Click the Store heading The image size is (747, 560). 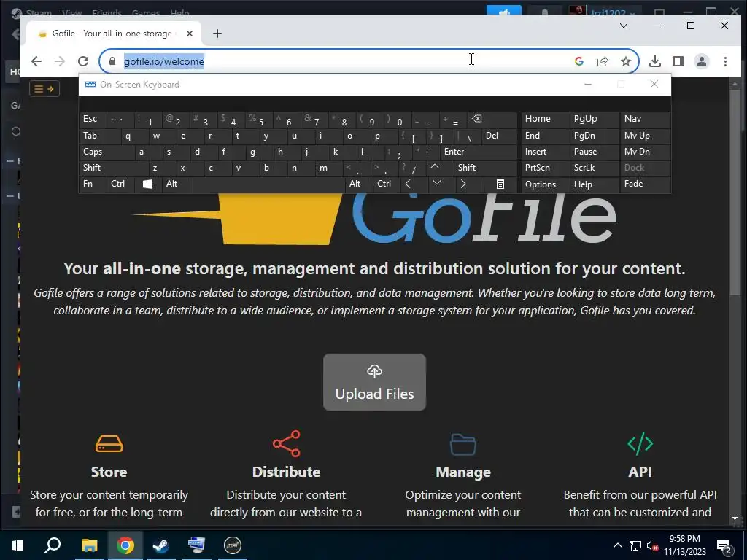[109, 472]
